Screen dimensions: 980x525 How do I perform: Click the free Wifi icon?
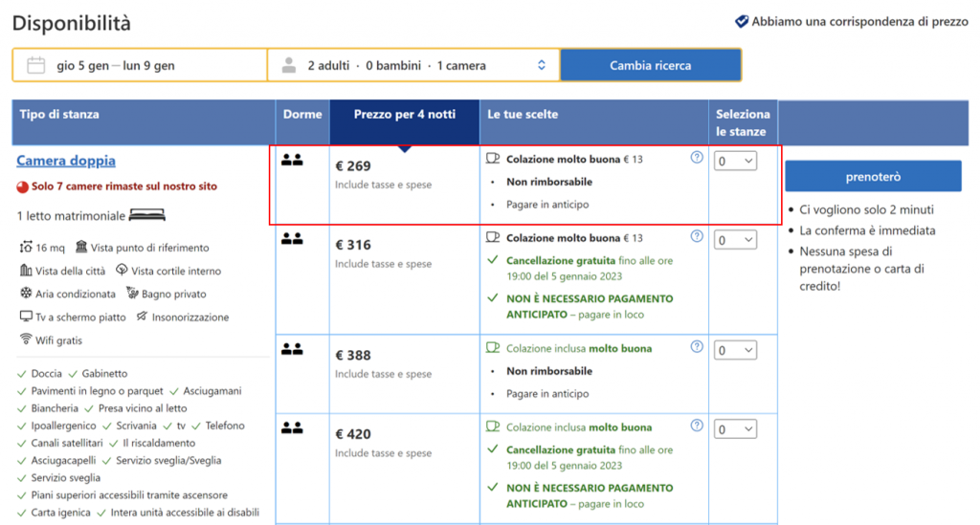click(26, 339)
